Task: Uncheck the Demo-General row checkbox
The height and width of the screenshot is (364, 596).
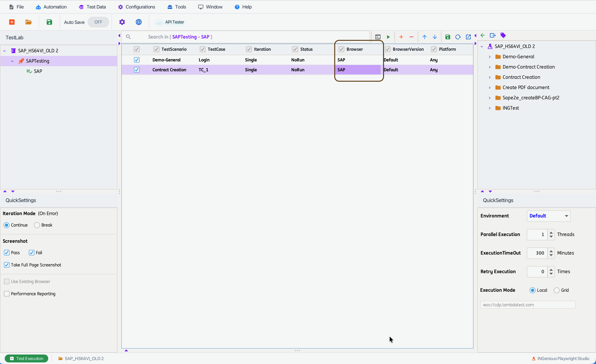Action: click(137, 60)
